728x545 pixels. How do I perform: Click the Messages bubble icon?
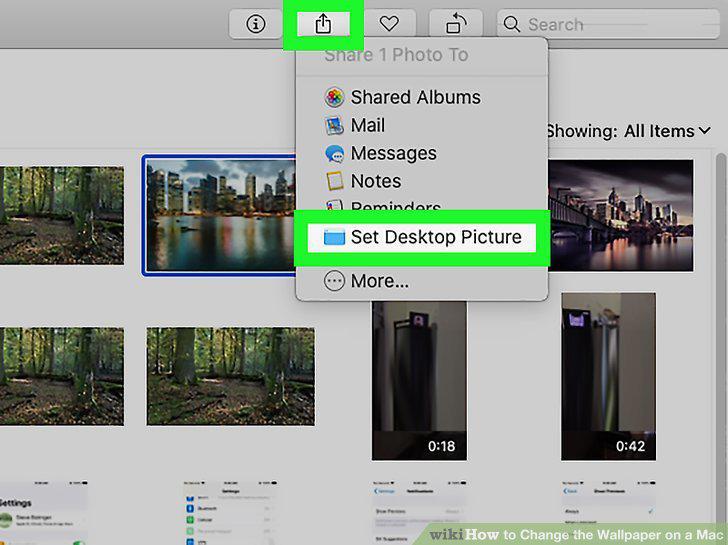coord(334,154)
